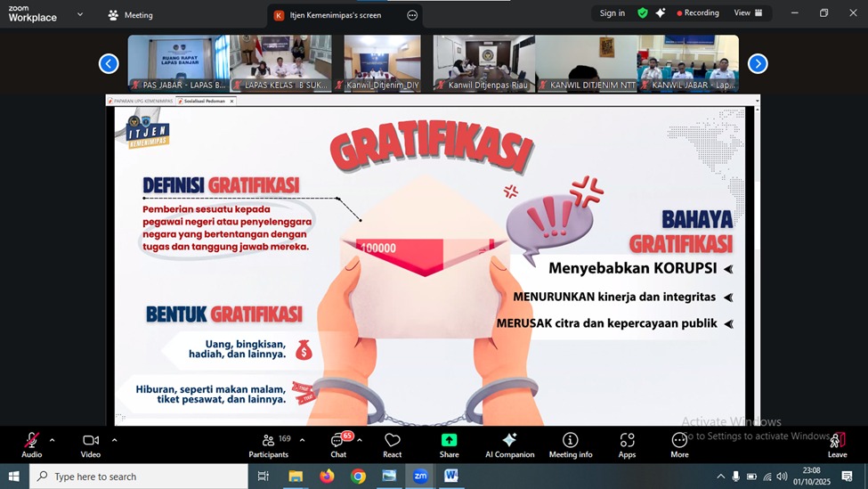Leave the meeting

click(x=837, y=444)
